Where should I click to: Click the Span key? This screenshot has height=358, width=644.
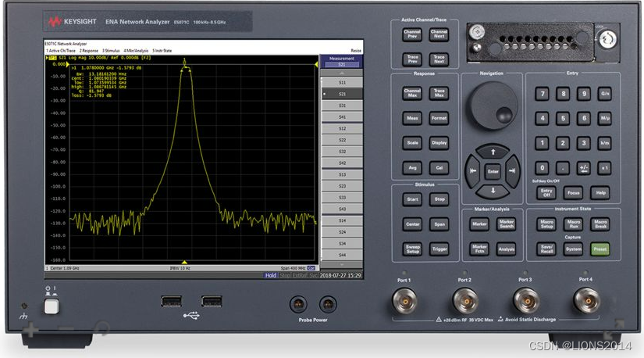point(439,224)
